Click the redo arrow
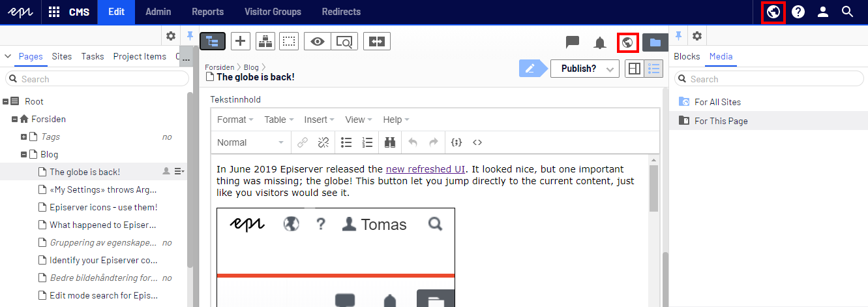 point(433,142)
